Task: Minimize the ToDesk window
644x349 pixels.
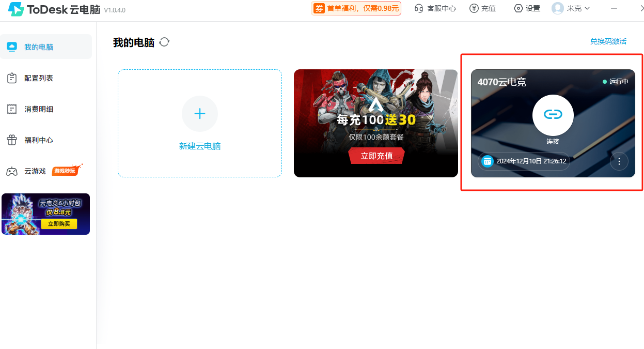Action: tap(614, 8)
